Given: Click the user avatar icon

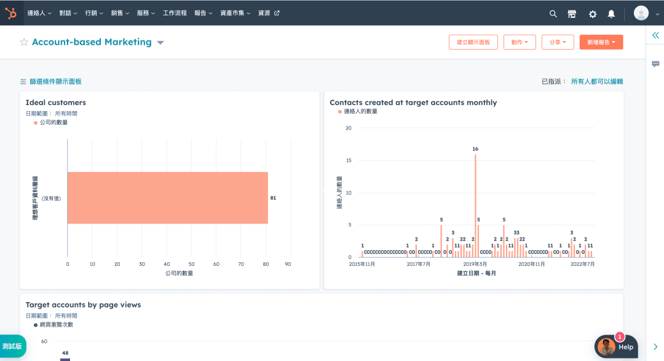Looking at the screenshot, I should coord(641,13).
